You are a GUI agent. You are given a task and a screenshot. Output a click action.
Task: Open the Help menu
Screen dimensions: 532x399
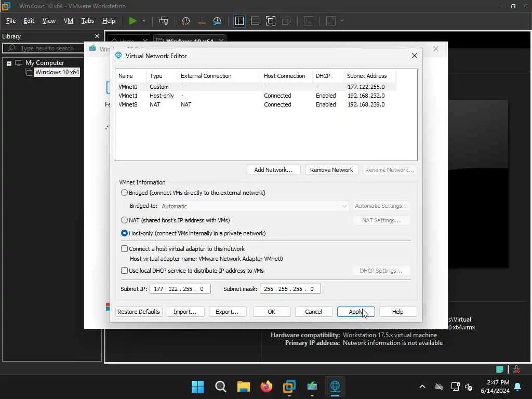pyautogui.click(x=109, y=21)
